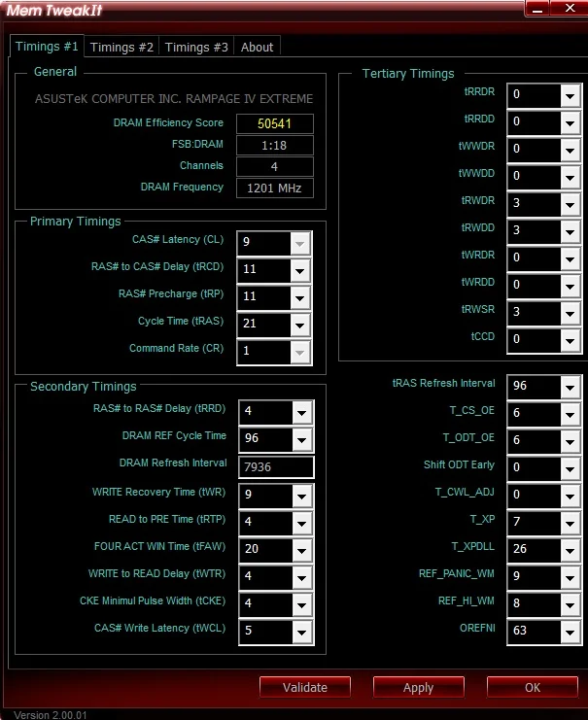Expand the T_CWL_ADJ dropdown

point(570,496)
